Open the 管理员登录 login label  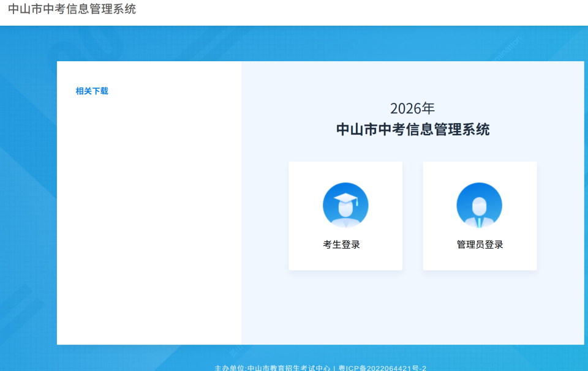[480, 245]
